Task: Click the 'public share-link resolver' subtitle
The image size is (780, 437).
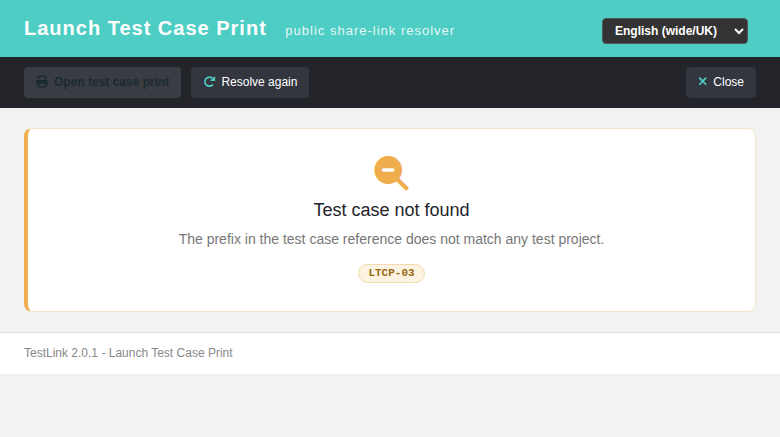Action: 370,31
